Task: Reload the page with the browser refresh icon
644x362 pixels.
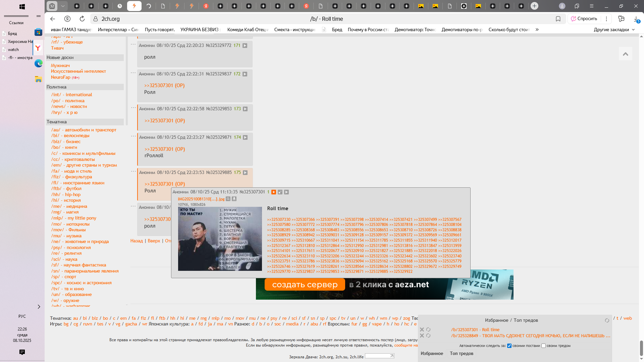Action: 82,19
